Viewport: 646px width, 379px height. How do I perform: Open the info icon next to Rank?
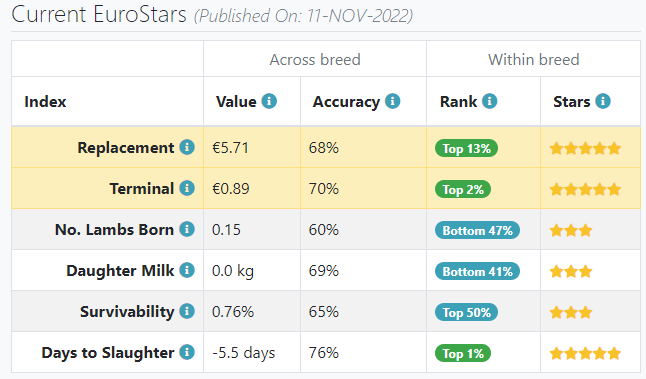pyautogui.click(x=489, y=101)
